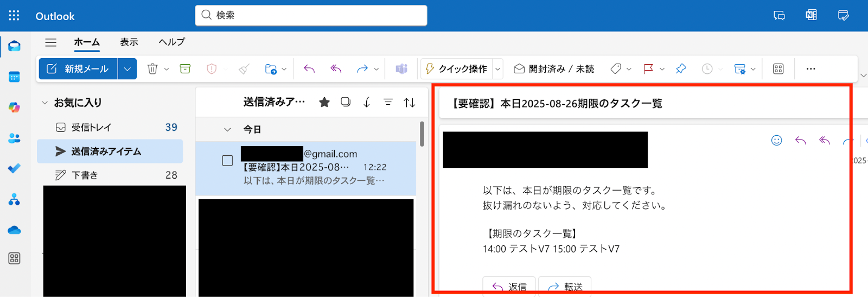Open the app launcher waffle icon

coord(14,16)
